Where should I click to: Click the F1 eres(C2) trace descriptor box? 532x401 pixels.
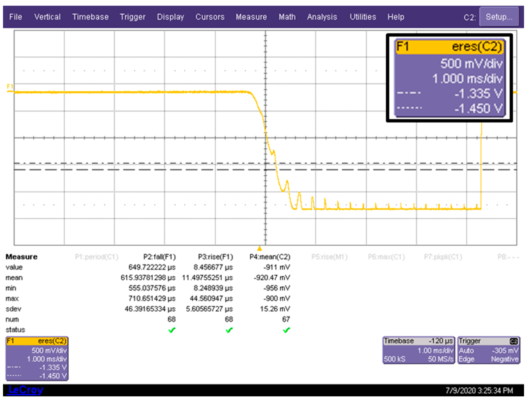37,358
